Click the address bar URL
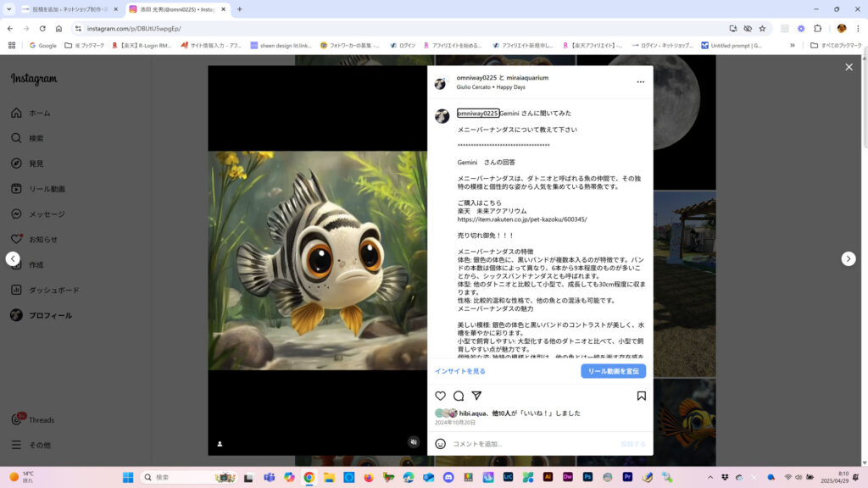 (x=134, y=29)
